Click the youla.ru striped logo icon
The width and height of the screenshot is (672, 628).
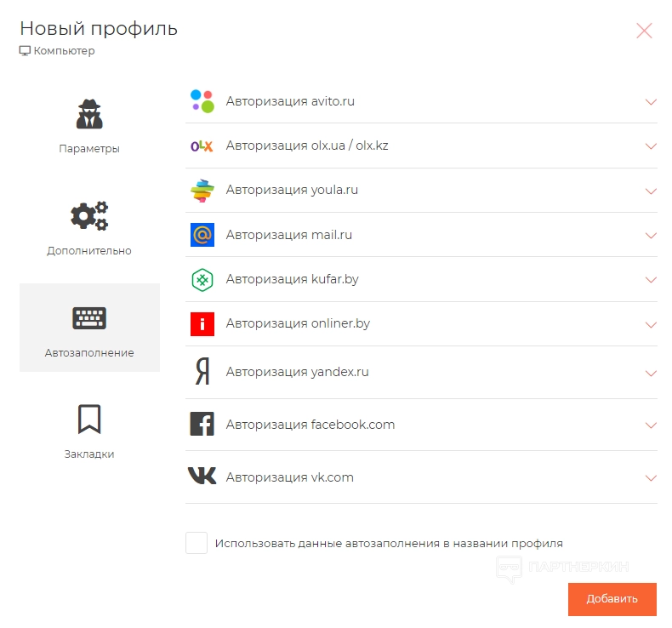[202, 191]
